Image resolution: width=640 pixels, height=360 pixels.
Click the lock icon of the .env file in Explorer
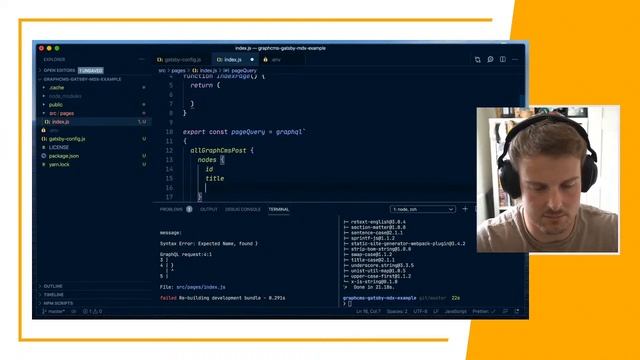tap(43, 130)
